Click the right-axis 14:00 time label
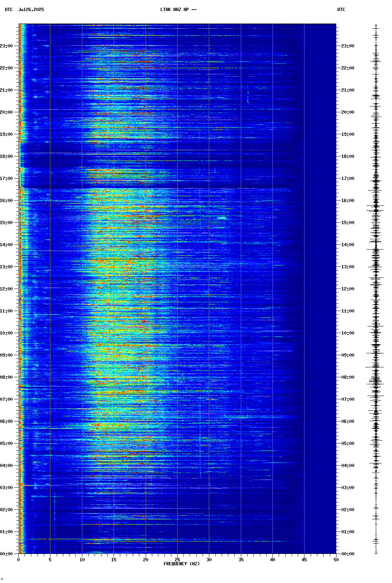 click(348, 245)
